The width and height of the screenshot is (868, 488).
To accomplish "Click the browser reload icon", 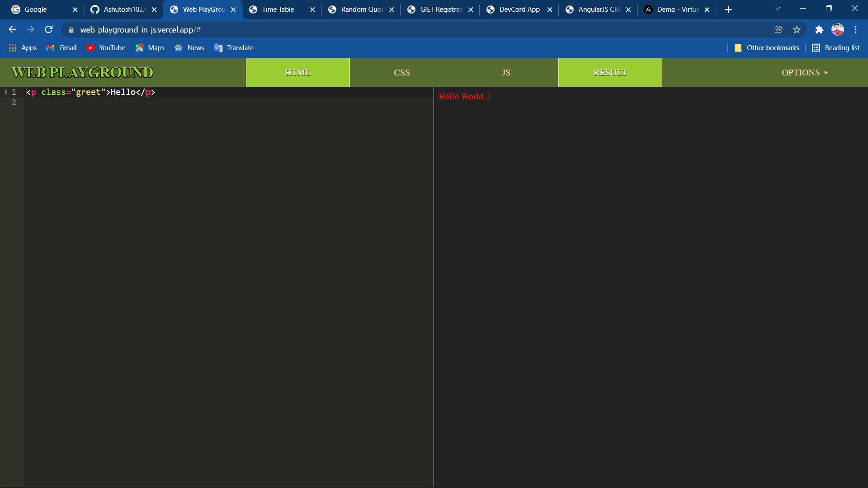I will (x=49, y=29).
